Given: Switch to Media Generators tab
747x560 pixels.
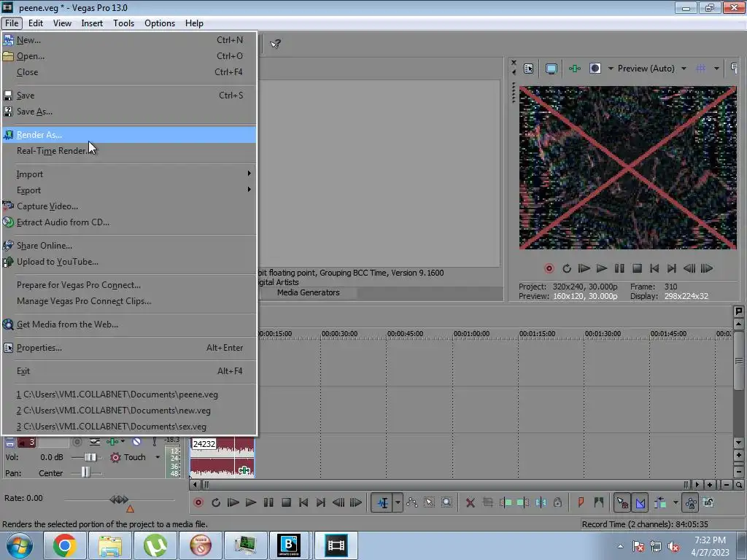Looking at the screenshot, I should click(309, 292).
